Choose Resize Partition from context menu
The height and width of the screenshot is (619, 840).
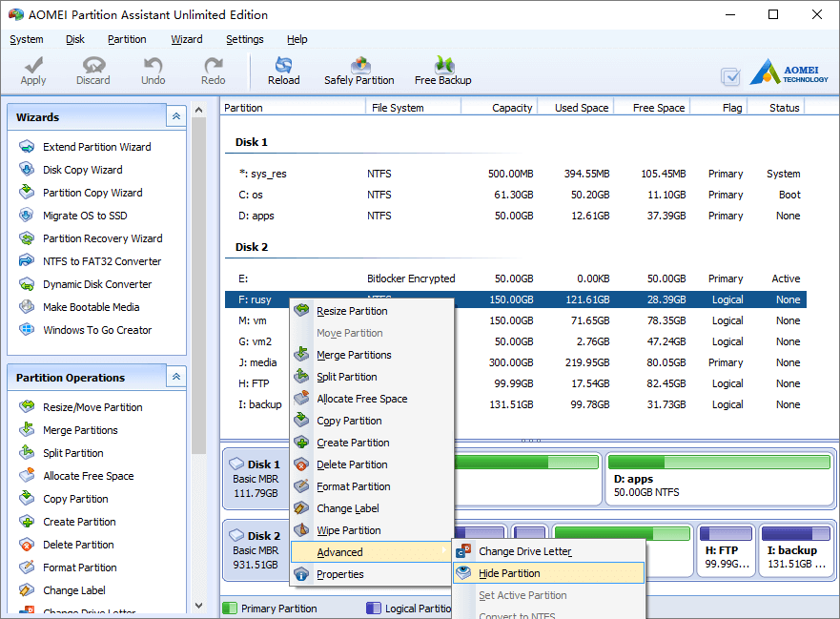pos(371,311)
